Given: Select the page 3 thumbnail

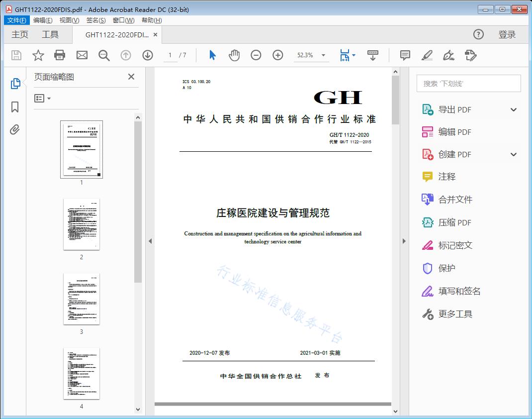Looking at the screenshot, I should (81, 299).
